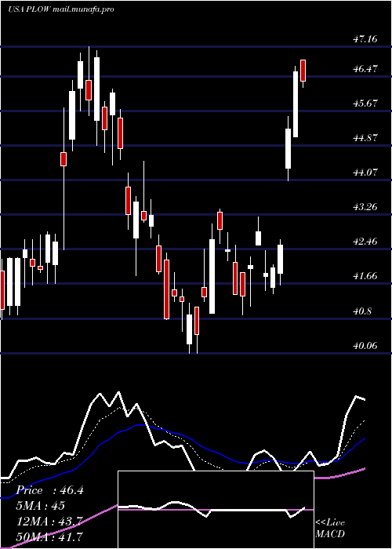Click the '<<Live MACD' label
Screen dimensions: 392x549
330,528
